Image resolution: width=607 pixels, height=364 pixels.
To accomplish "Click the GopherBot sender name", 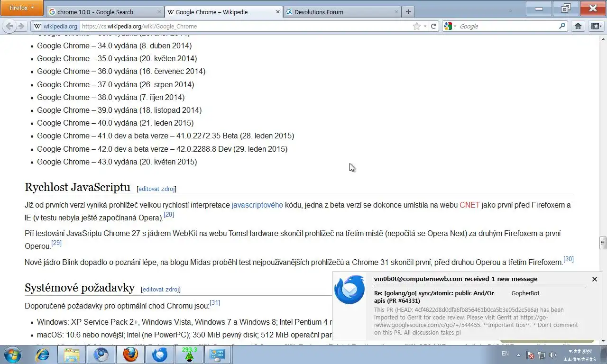I will 525,293.
